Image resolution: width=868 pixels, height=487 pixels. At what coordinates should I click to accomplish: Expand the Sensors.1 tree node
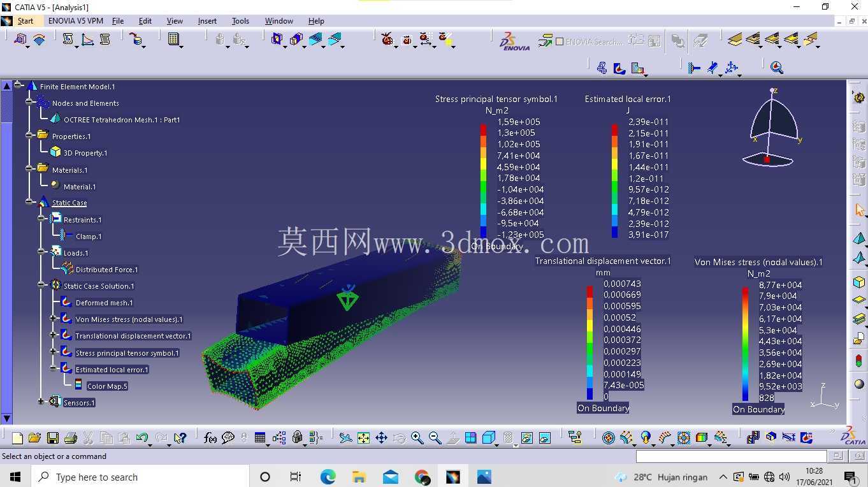coord(41,402)
